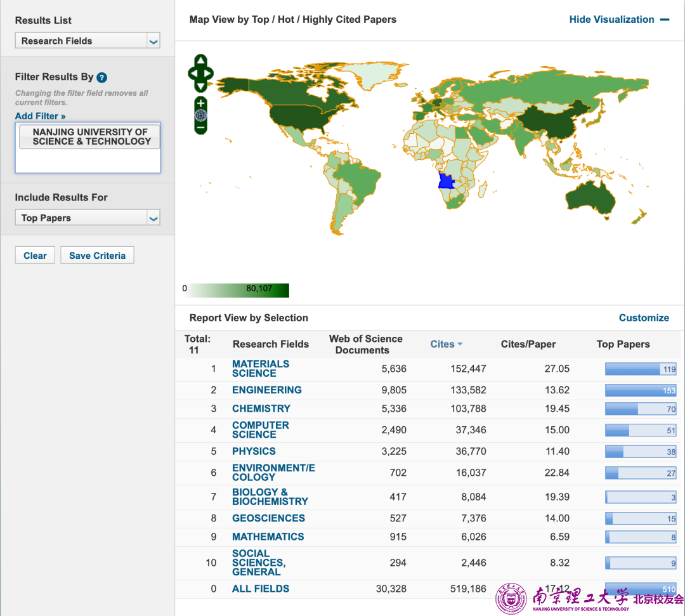
Task: Zoom out on the map with minus
Action: [x=200, y=128]
